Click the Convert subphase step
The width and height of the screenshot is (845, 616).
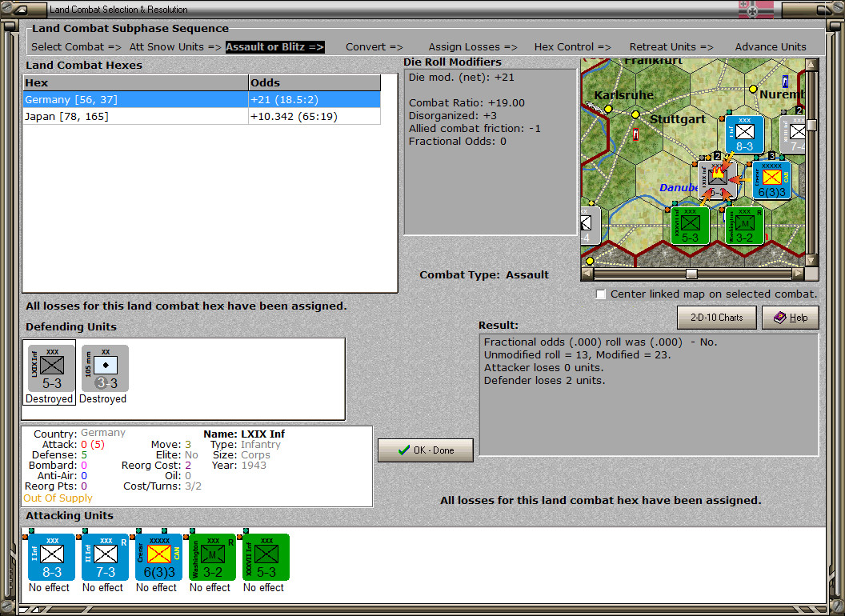(374, 47)
